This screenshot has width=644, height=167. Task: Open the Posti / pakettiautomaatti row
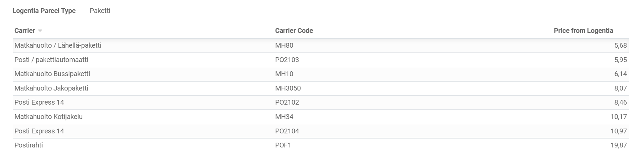(321, 60)
